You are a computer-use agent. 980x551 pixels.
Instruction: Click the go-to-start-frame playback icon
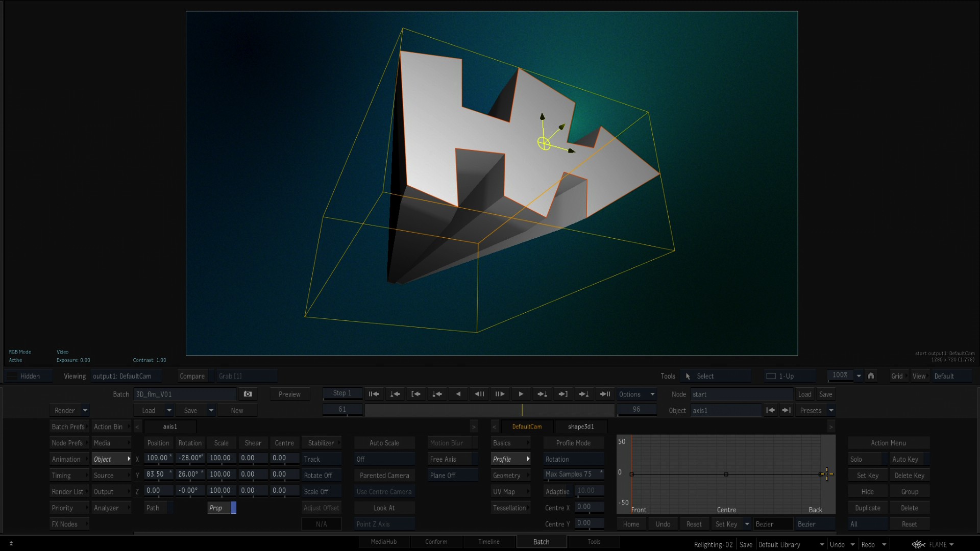click(x=374, y=394)
